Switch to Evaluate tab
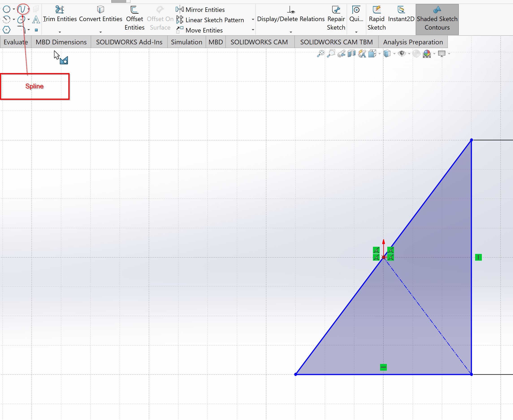This screenshot has width=513, height=420. [16, 42]
